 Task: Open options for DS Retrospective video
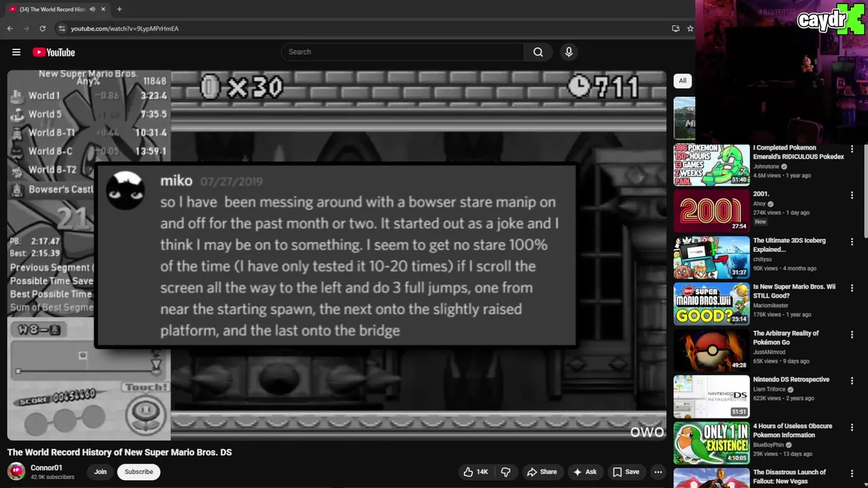(x=852, y=381)
